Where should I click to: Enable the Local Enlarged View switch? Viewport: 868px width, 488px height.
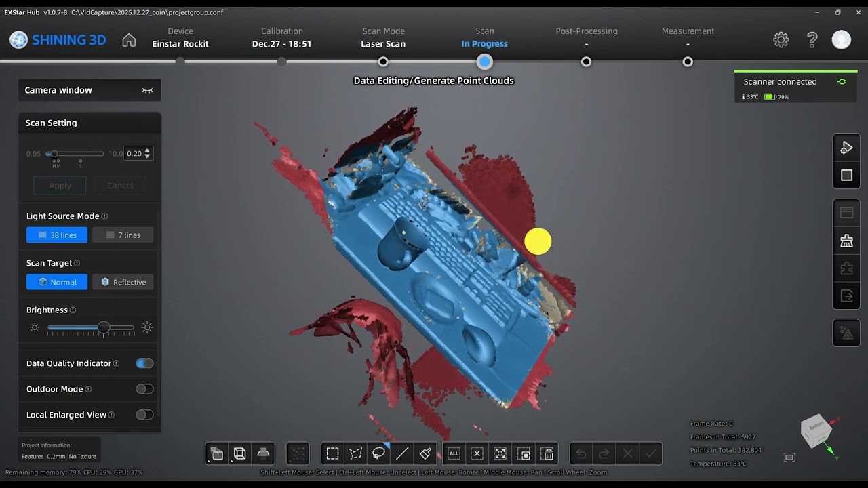pos(144,415)
